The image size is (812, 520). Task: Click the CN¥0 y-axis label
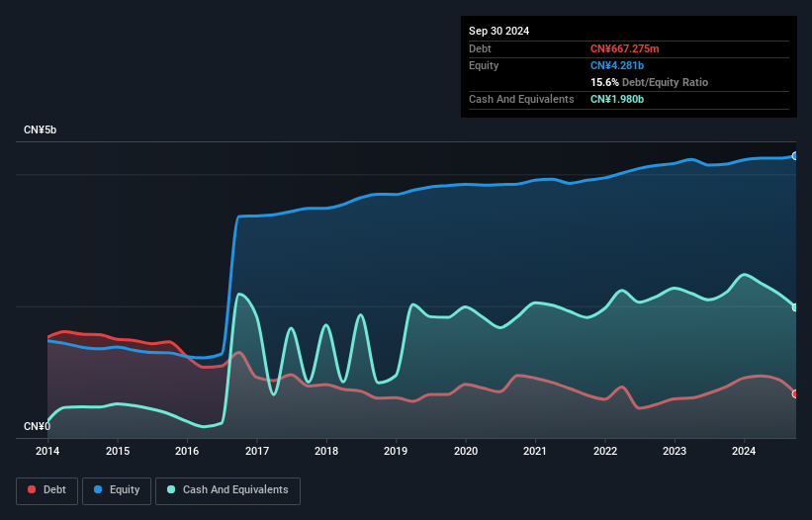pos(37,426)
